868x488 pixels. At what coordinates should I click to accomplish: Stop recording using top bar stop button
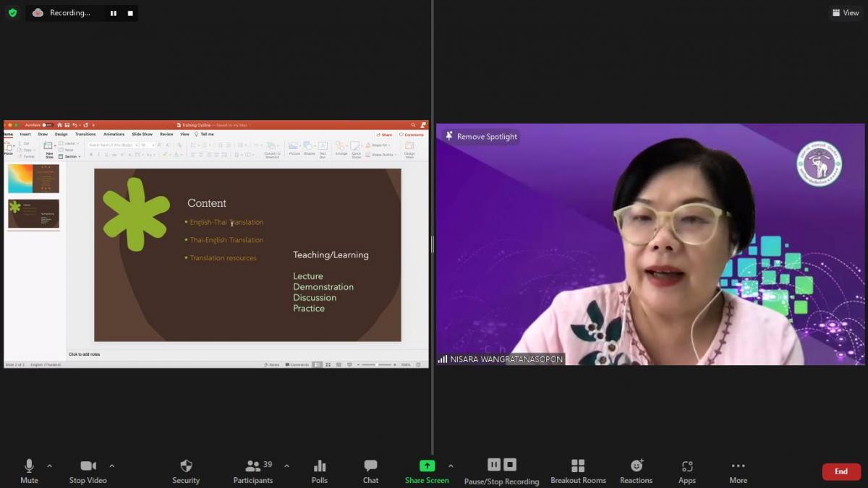click(x=130, y=13)
